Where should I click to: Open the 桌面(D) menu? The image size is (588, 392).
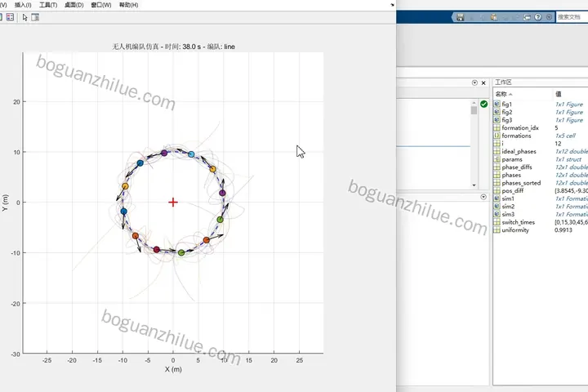pos(74,5)
